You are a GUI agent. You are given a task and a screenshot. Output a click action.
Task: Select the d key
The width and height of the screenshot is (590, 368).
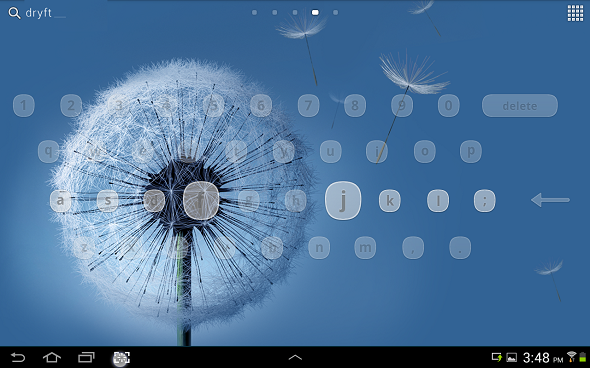(154, 201)
